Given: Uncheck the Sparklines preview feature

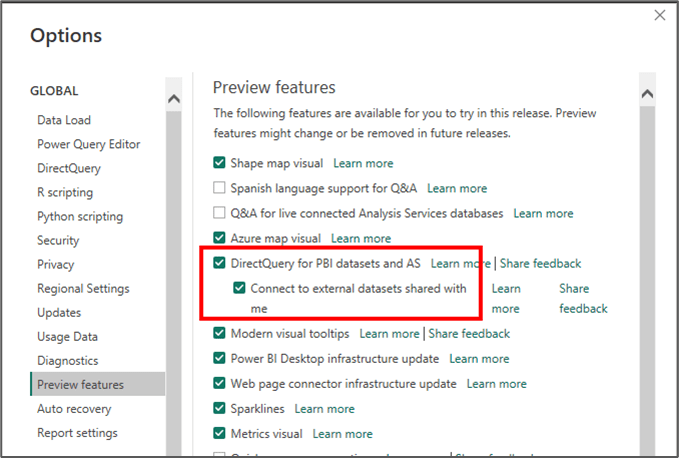Looking at the screenshot, I should (220, 409).
